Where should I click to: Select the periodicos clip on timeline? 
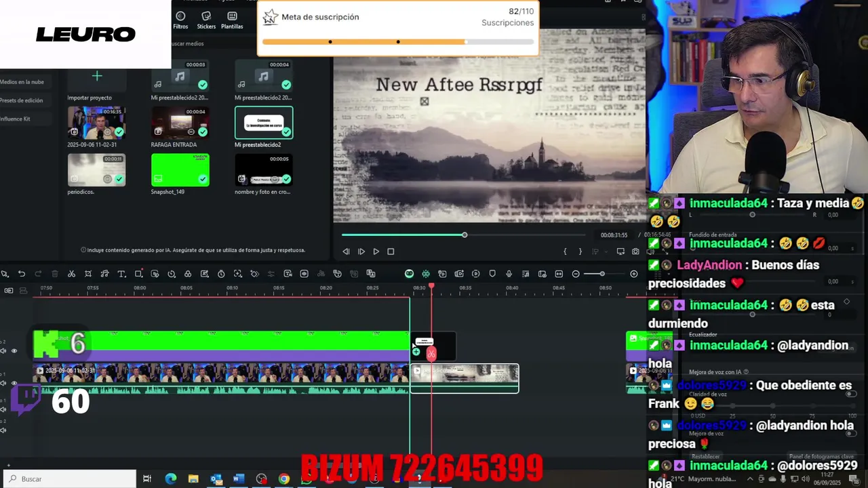click(465, 378)
